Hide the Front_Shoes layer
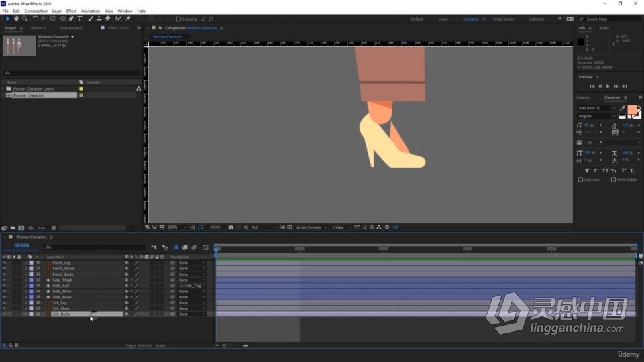The width and height of the screenshot is (644, 362). click(x=5, y=268)
